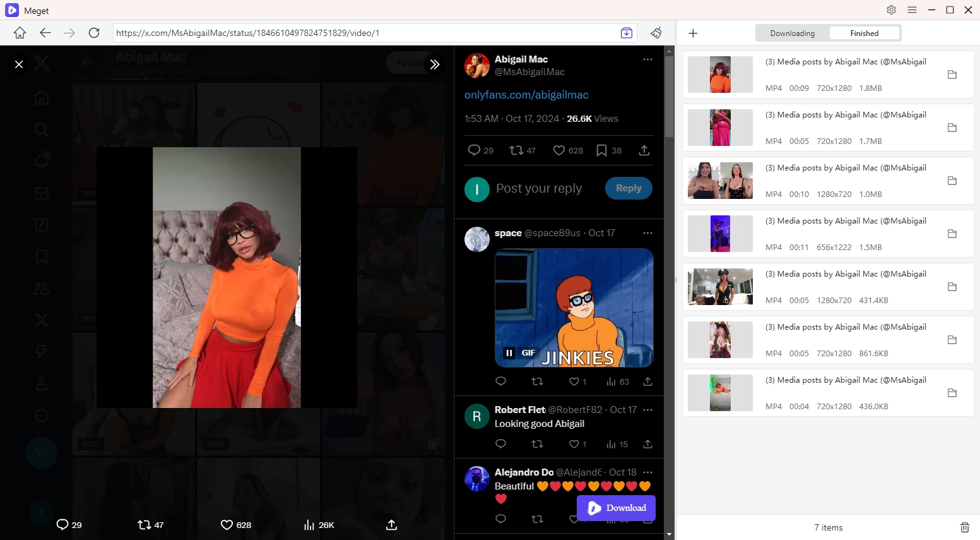Screen dimensions: 980x540
Task: Click the Reply button
Action: (629, 188)
